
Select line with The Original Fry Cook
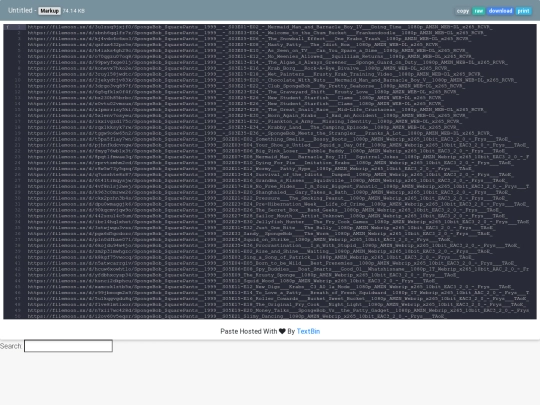[277, 304]
